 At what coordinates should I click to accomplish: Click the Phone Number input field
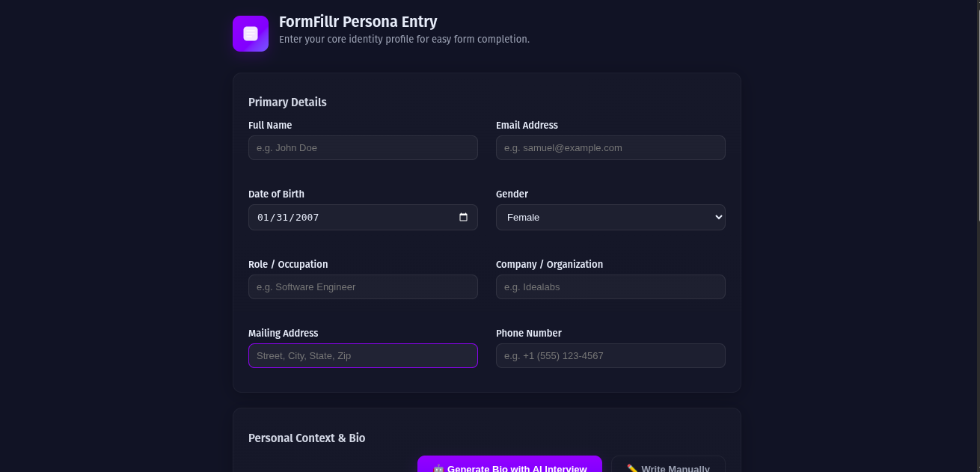pos(610,355)
